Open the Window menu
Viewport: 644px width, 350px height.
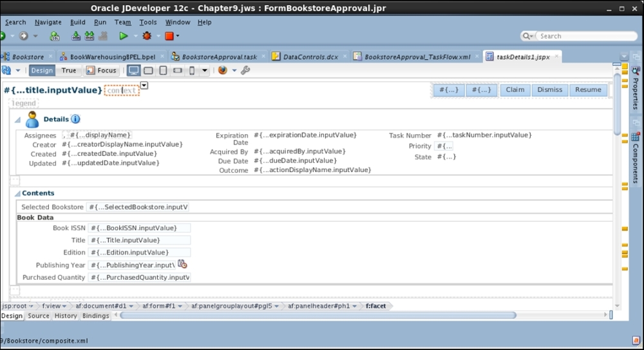(178, 22)
